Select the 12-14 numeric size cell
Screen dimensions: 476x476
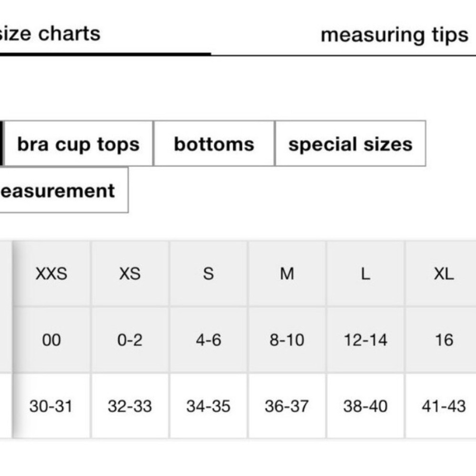pyautogui.click(x=366, y=340)
